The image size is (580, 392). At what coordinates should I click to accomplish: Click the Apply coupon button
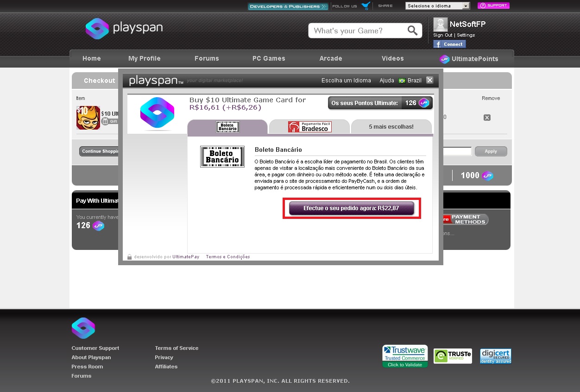pos(491,151)
